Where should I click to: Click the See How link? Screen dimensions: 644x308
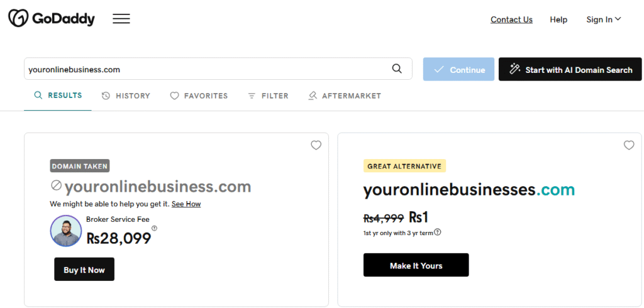click(186, 204)
